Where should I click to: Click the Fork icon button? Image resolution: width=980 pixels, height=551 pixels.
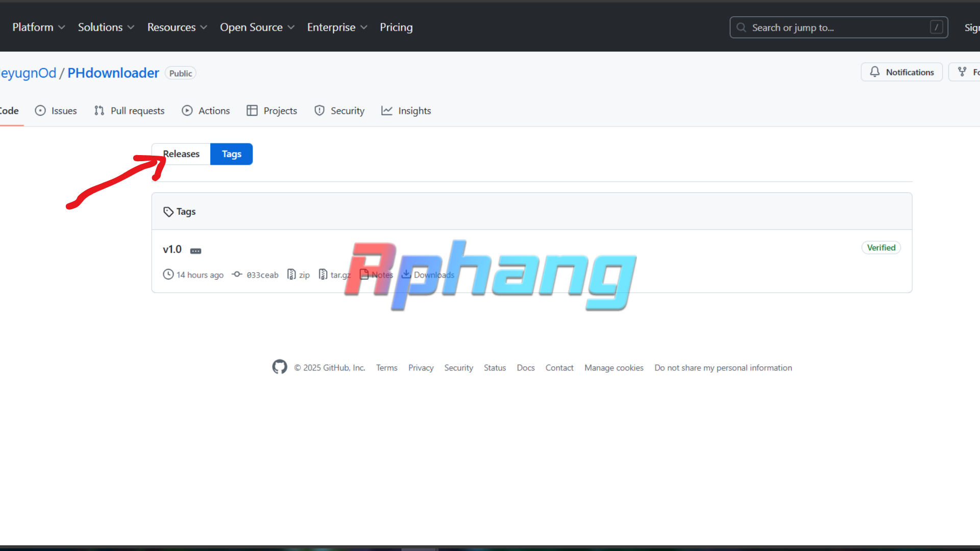click(x=962, y=72)
